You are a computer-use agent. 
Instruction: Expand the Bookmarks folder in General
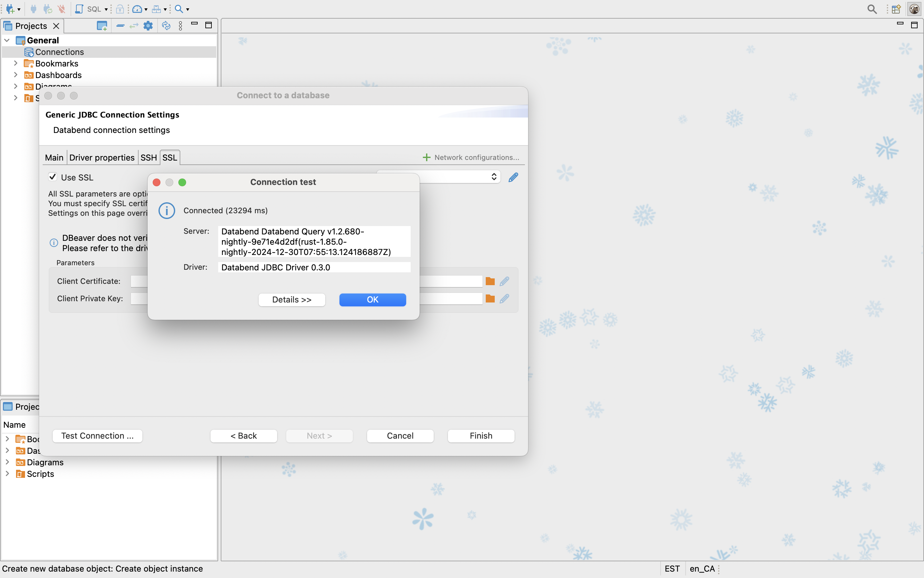[x=16, y=63]
